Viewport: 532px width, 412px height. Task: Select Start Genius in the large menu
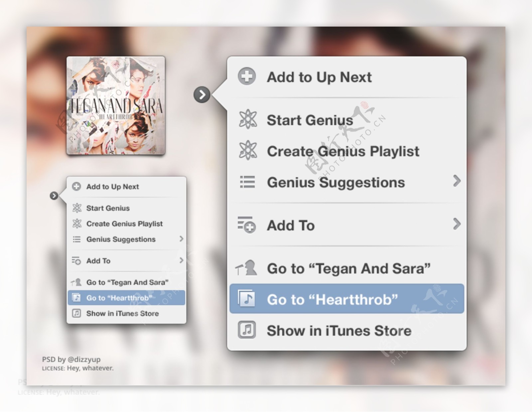point(347,120)
